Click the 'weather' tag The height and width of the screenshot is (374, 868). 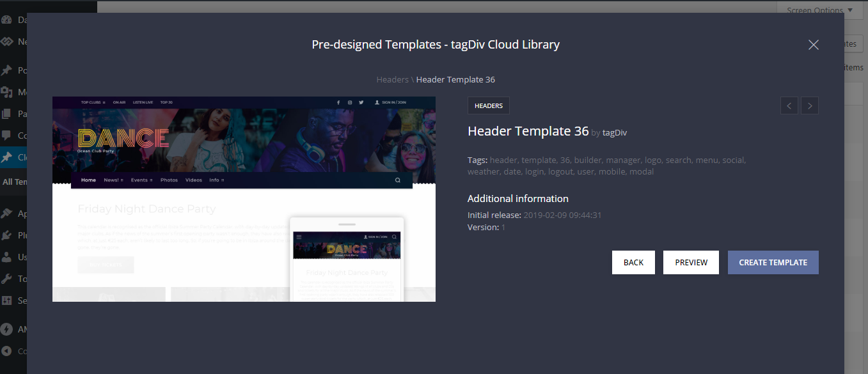tap(484, 171)
